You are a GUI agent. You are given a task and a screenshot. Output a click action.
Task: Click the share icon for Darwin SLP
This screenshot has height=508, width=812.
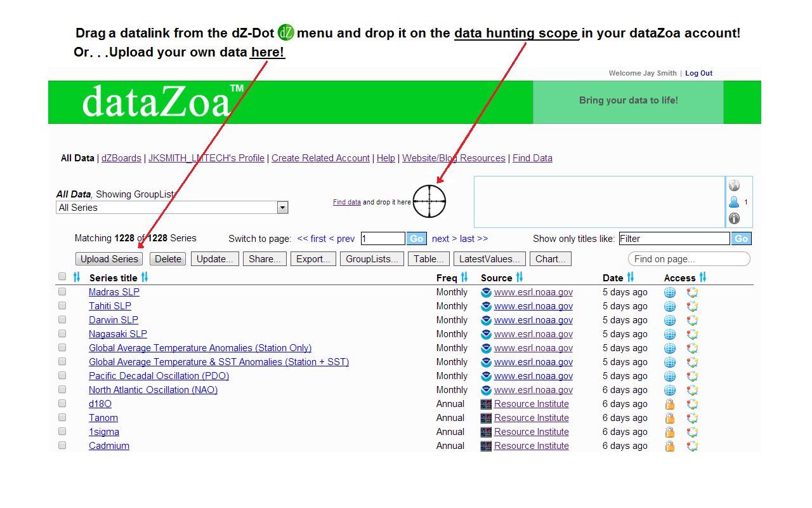692,321
